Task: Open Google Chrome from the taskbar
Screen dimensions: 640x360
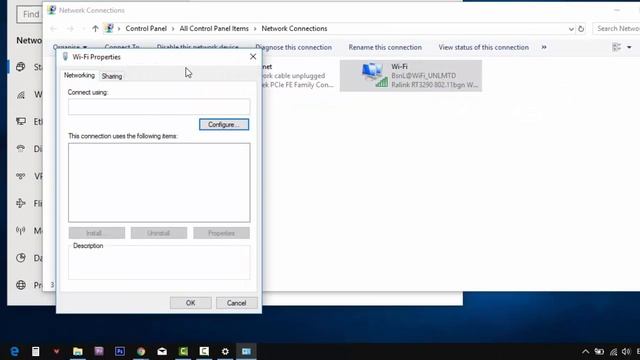Action: point(141,351)
